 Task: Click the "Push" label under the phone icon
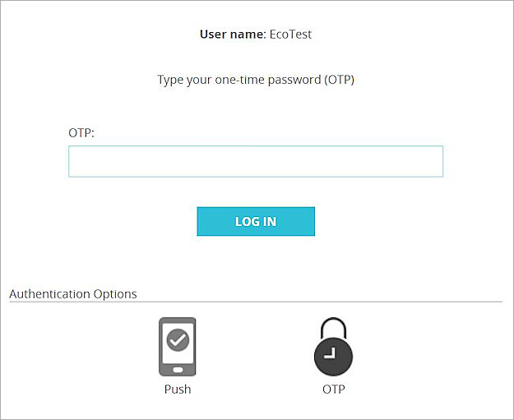click(x=177, y=389)
